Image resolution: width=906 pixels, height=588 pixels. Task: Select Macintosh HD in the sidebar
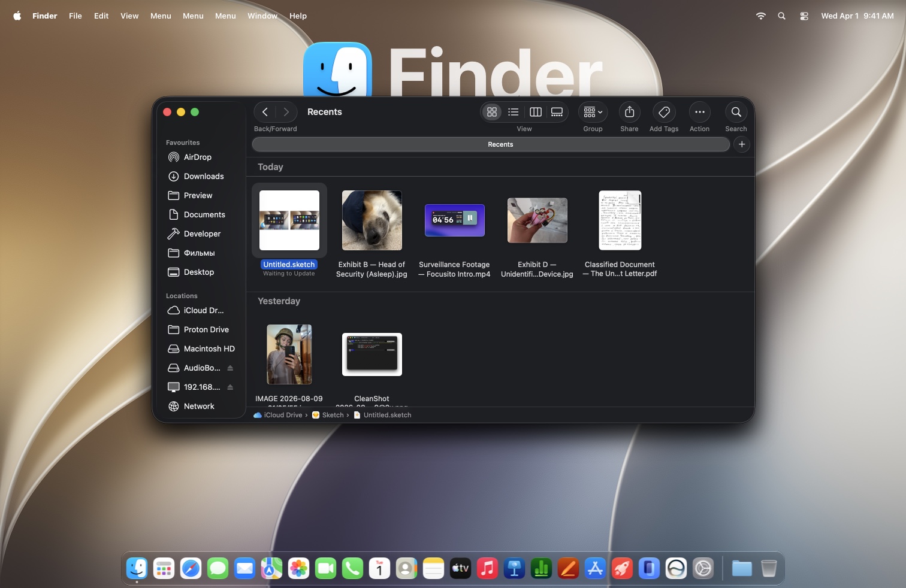(201, 348)
